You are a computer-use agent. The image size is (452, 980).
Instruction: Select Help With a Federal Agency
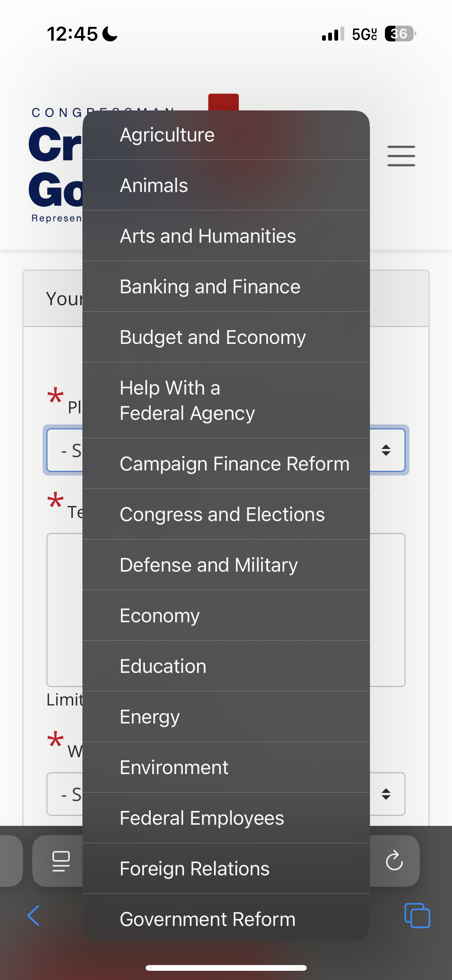[226, 400]
